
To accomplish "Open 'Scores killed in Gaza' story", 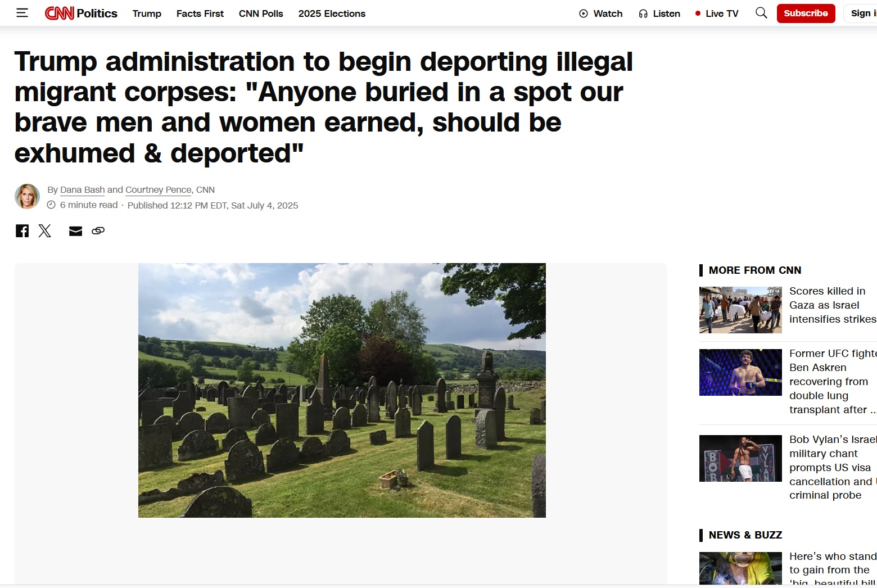I will point(833,305).
